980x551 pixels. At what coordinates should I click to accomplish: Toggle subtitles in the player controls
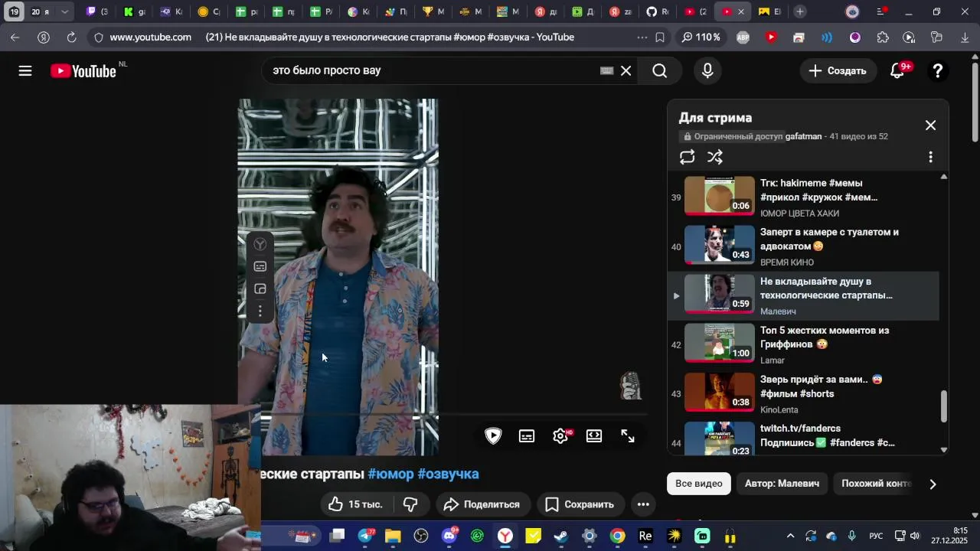point(527,436)
